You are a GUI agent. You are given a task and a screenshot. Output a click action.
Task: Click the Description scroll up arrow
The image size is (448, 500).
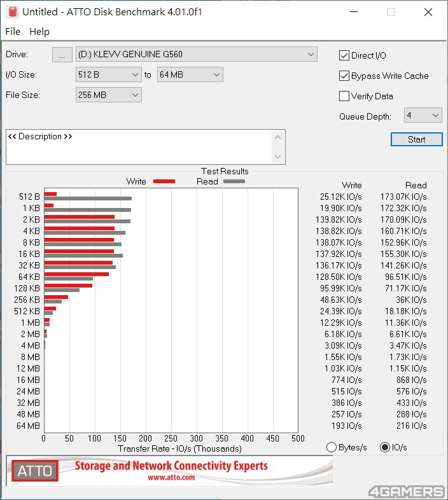tap(277, 137)
